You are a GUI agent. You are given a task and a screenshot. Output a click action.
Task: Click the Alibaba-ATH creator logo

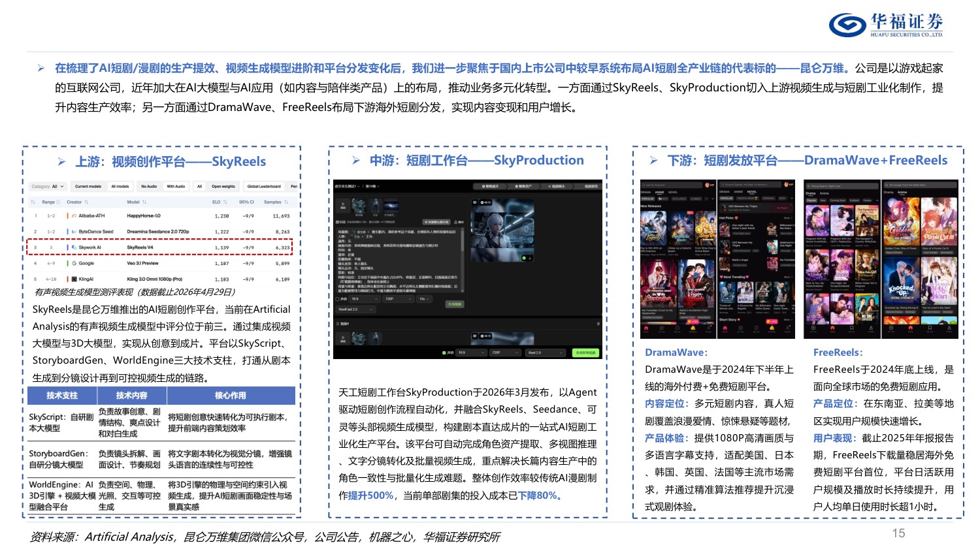74,215
